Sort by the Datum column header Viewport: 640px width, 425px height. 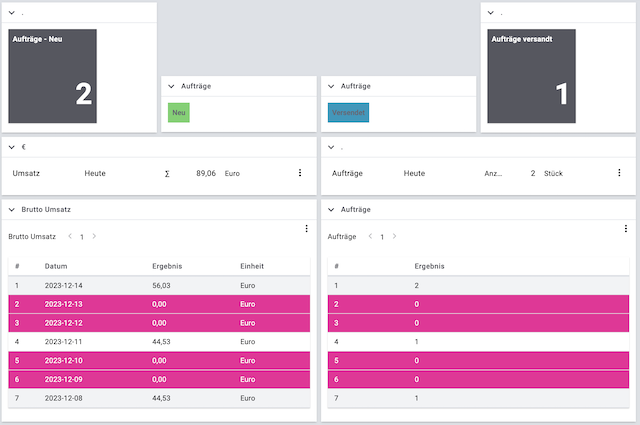[x=56, y=267]
